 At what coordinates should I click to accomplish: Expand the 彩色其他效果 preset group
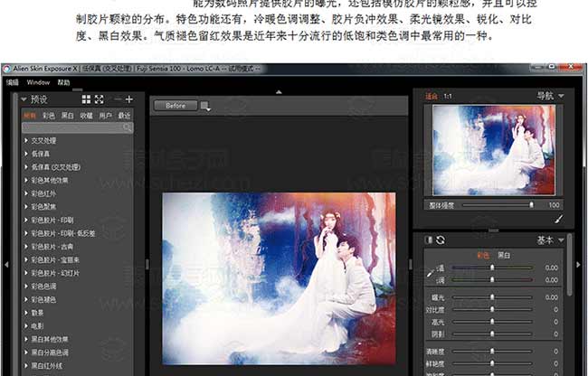click(26, 180)
